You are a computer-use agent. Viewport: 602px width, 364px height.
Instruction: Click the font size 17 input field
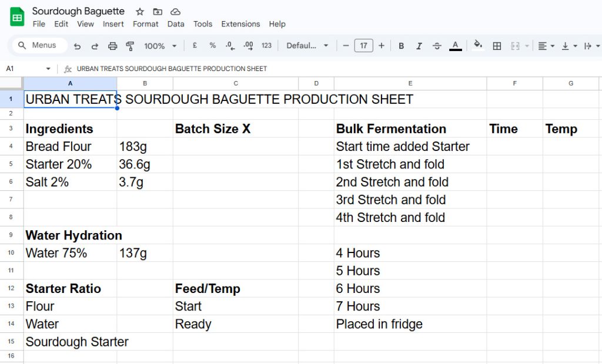point(363,46)
